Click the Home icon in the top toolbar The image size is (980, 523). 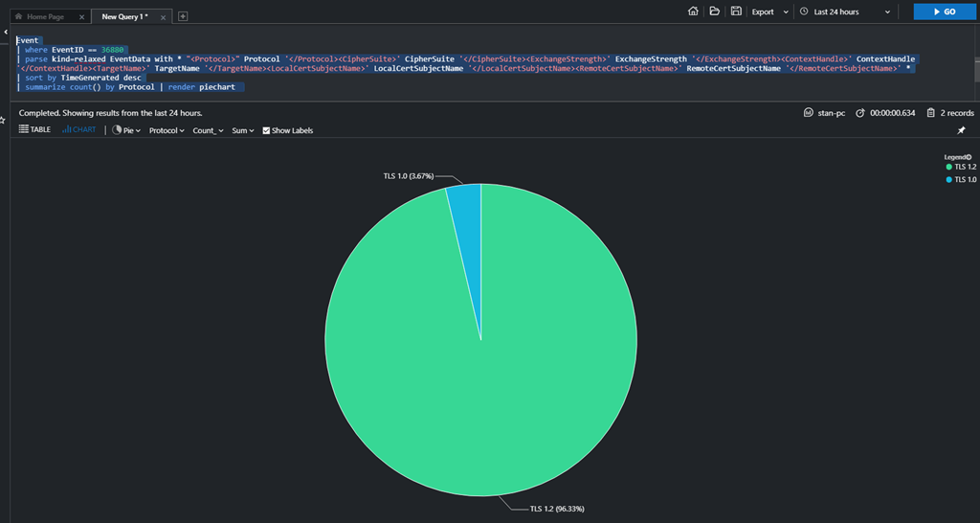click(694, 11)
